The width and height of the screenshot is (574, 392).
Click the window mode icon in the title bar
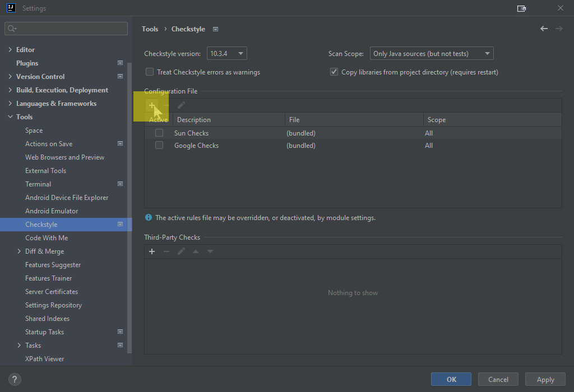pyautogui.click(x=522, y=8)
